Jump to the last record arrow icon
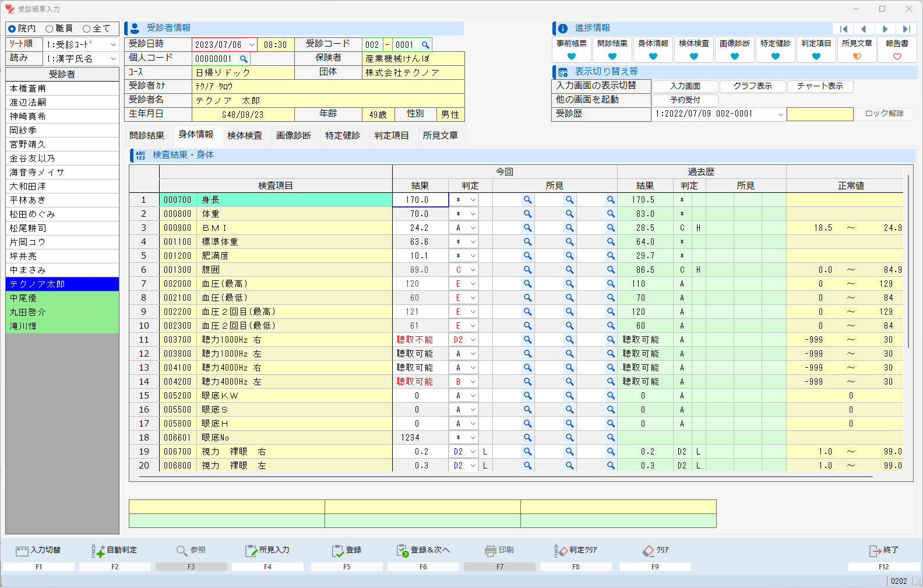923x588 pixels. click(x=906, y=29)
